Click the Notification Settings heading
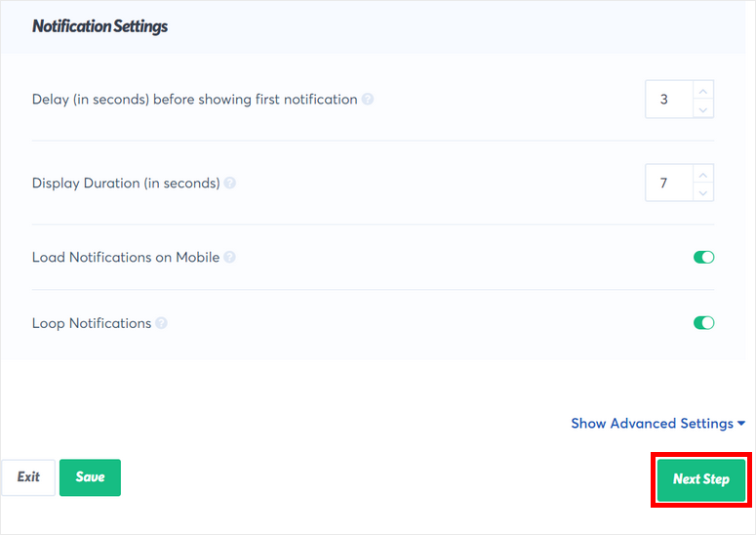Viewport: 756px width, 535px height. pyautogui.click(x=99, y=26)
